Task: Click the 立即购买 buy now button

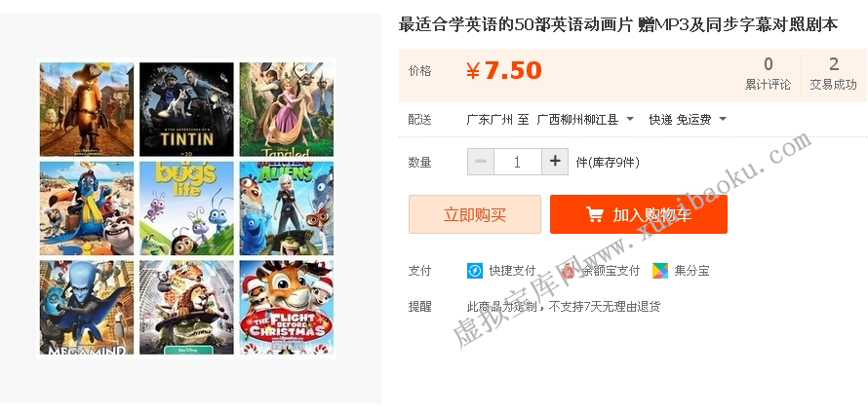Action: pos(475,214)
